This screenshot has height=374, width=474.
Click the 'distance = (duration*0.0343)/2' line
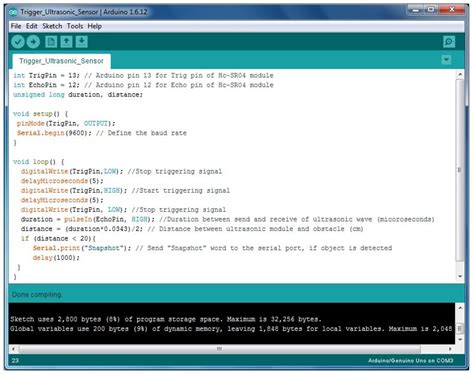192,229
